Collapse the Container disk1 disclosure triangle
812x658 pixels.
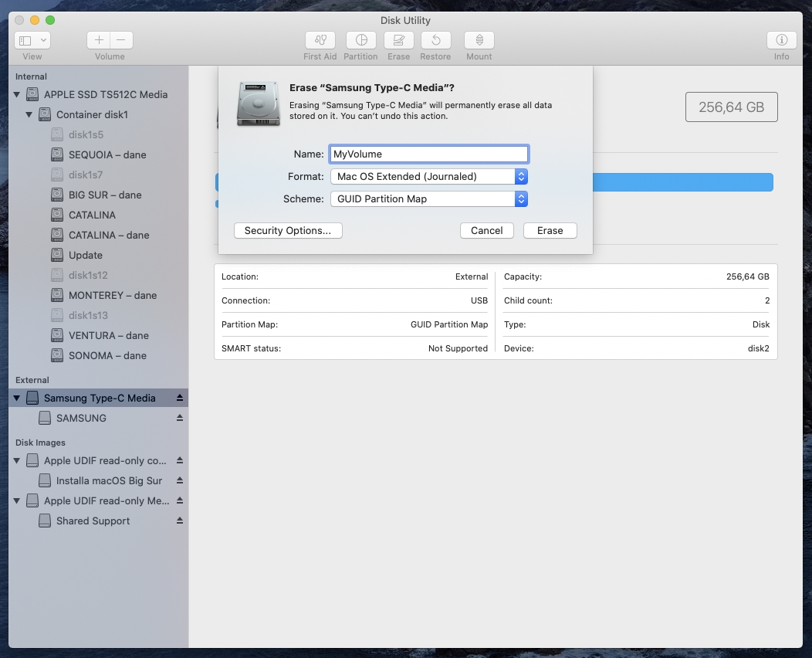point(29,114)
